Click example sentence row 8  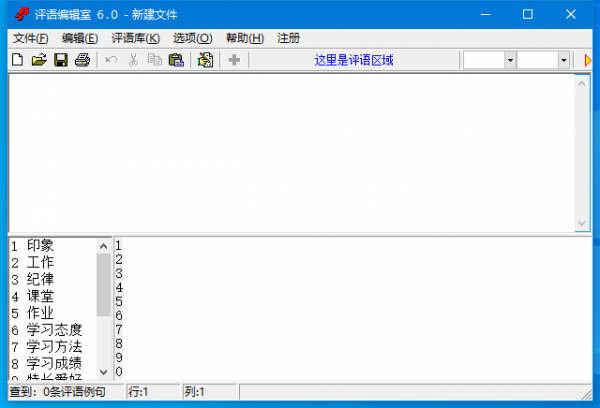[353, 343]
